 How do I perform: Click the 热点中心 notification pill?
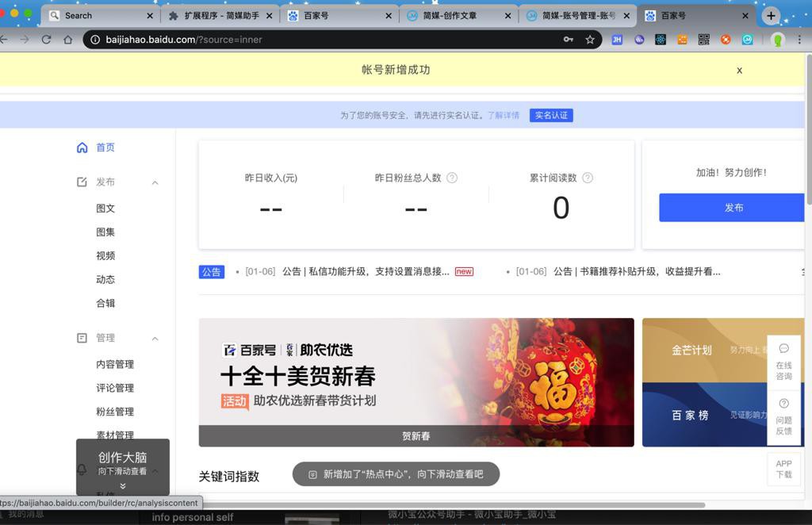pyautogui.click(x=396, y=474)
